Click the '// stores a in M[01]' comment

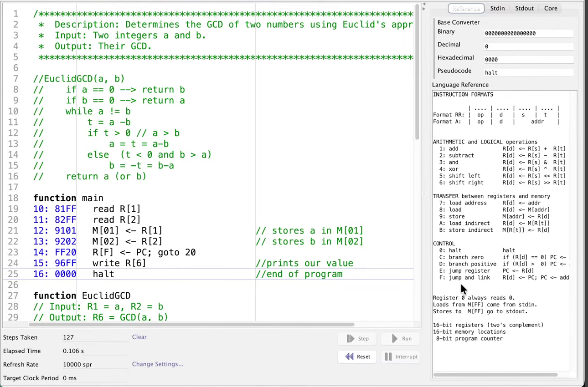click(x=309, y=231)
